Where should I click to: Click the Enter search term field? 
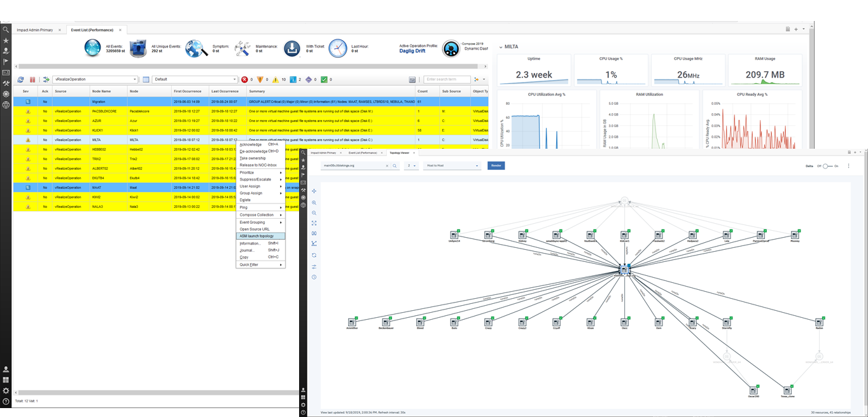[447, 79]
